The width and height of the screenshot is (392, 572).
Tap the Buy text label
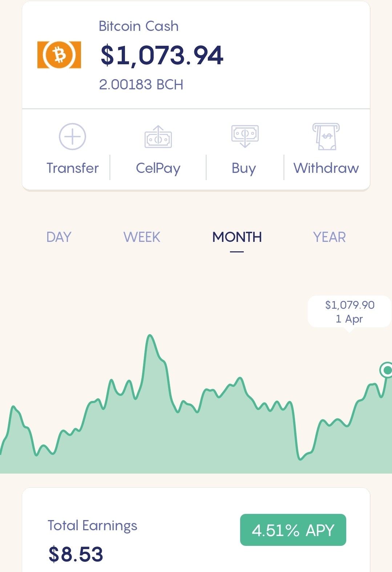pyautogui.click(x=244, y=169)
